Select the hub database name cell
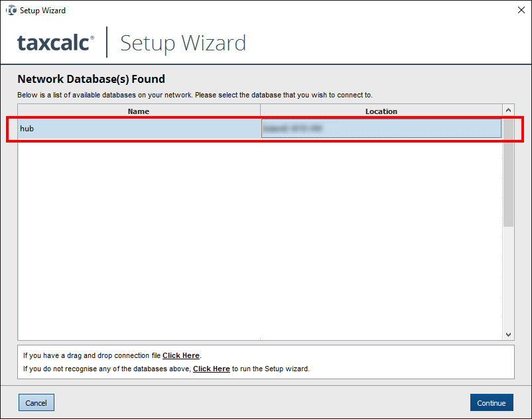 point(139,129)
